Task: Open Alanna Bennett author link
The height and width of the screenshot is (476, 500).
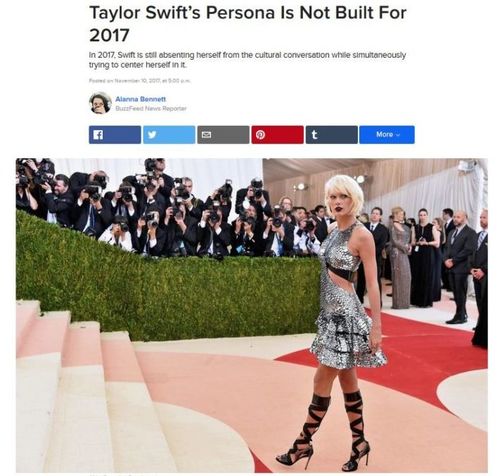Action: tap(140, 99)
